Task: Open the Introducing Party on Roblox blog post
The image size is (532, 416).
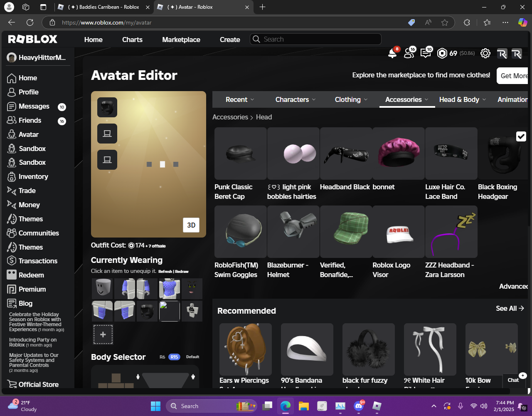Action: pyautogui.click(x=33, y=342)
